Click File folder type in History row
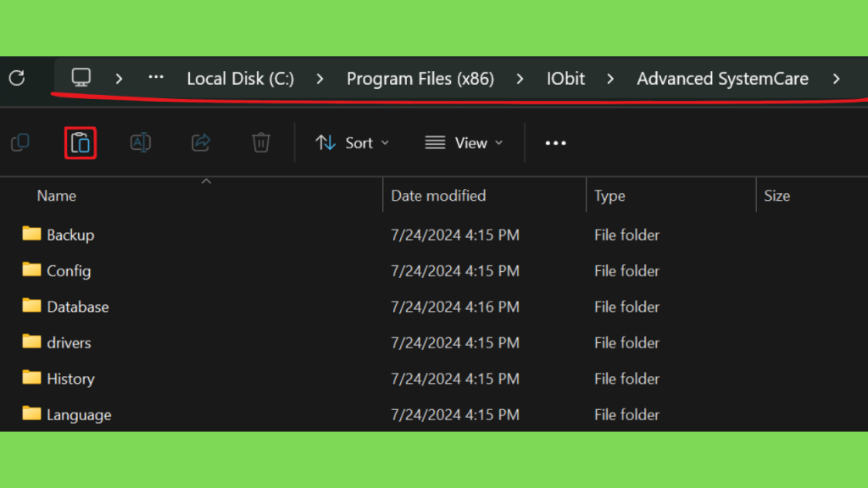868x488 pixels. coord(626,379)
